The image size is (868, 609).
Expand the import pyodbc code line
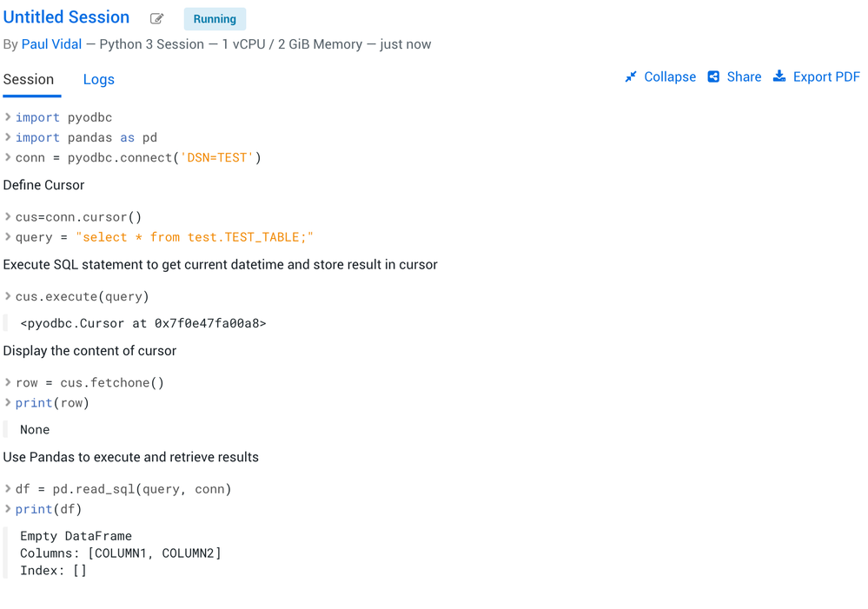coord(8,117)
